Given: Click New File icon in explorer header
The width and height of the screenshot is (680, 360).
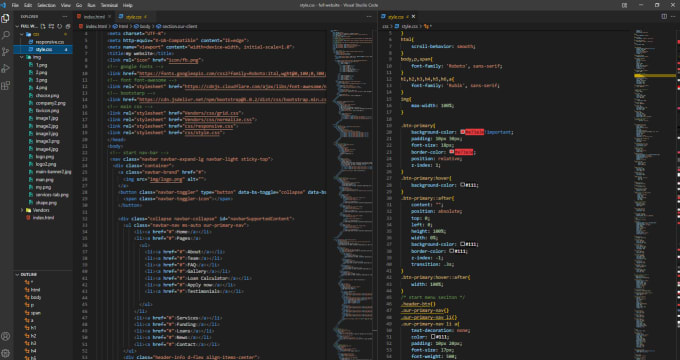Looking at the screenshot, I should pos(43,26).
